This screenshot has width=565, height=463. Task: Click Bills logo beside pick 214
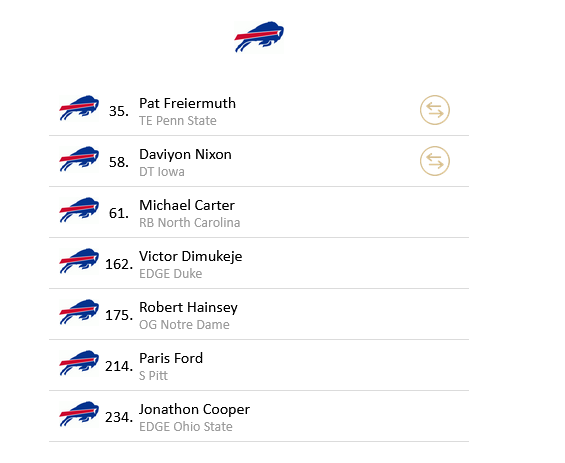pyautogui.click(x=79, y=363)
